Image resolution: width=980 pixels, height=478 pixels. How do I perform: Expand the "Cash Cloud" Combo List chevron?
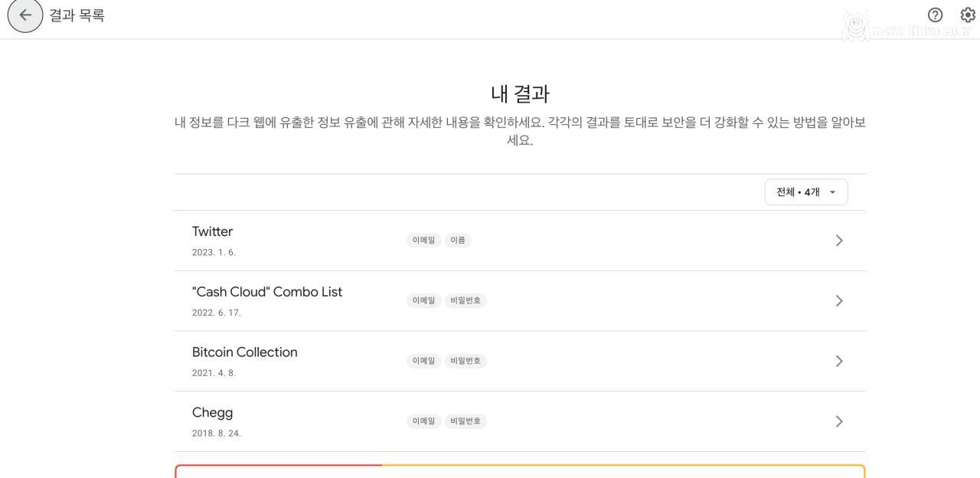pos(839,301)
